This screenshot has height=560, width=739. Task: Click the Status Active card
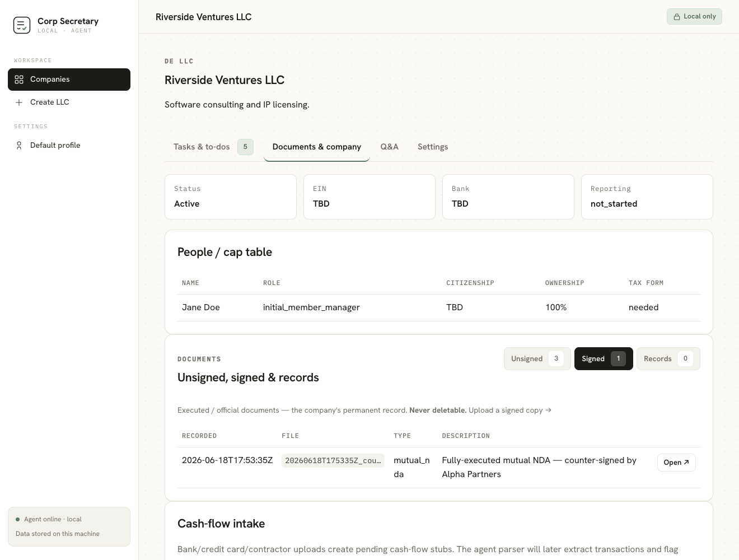[231, 197]
